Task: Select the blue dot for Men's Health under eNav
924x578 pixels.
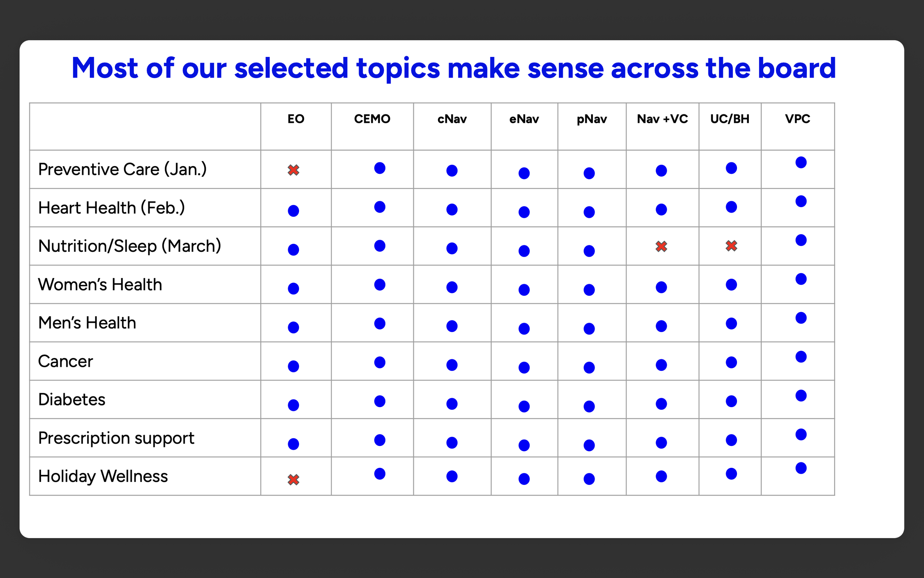Action: tap(524, 329)
